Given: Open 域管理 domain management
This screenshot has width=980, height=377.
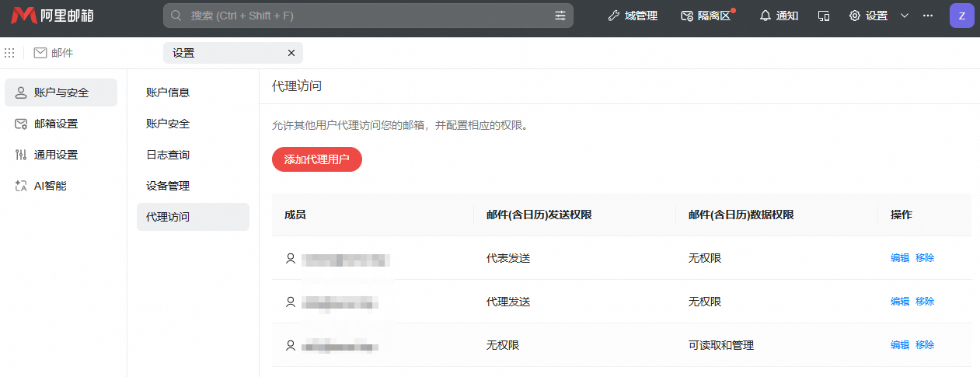Looking at the screenshot, I should (632, 16).
